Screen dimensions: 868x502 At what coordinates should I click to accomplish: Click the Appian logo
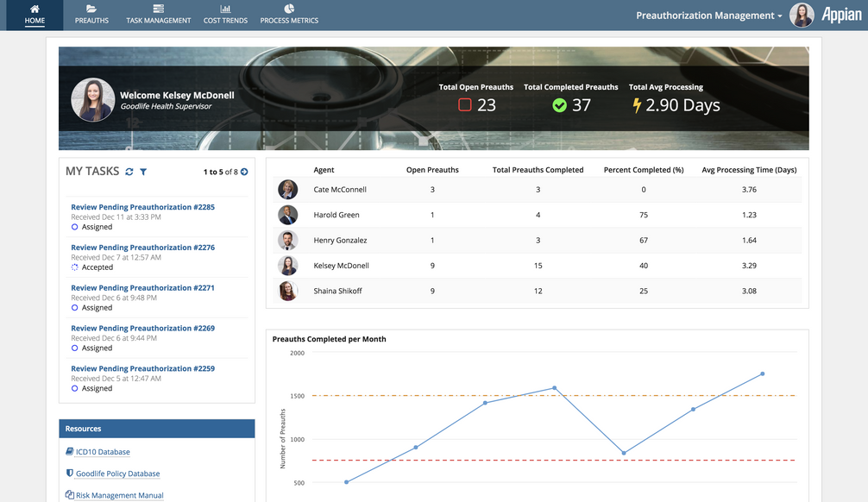(840, 16)
